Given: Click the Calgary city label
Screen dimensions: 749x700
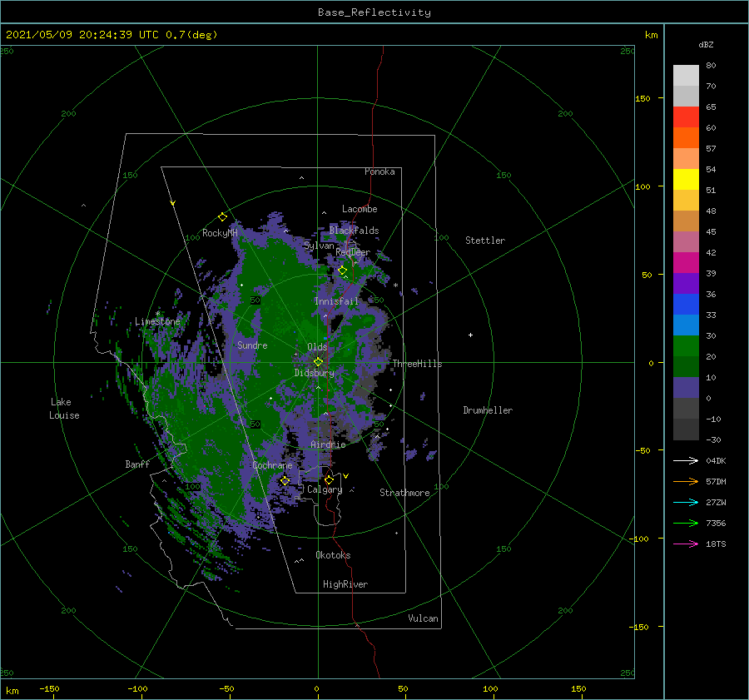Looking at the screenshot, I should pyautogui.click(x=325, y=489).
